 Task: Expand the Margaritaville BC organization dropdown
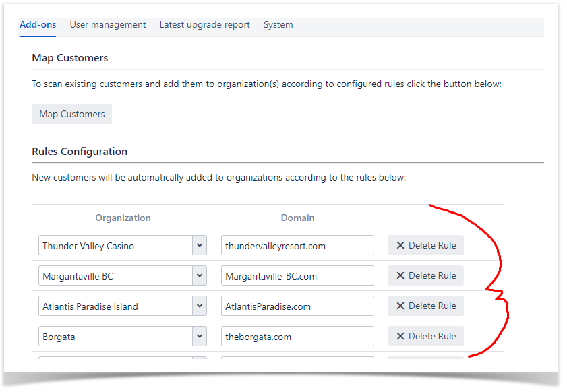[x=200, y=276]
